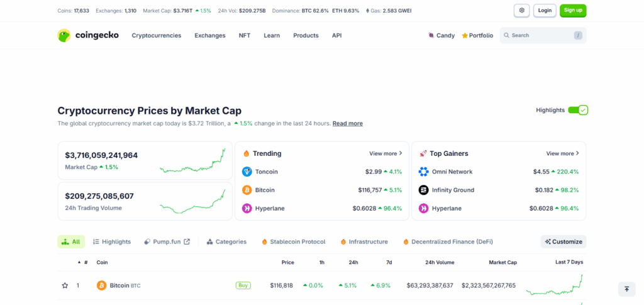The image size is (644, 305).
Task: Open the settings gear button
Action: (x=521, y=10)
